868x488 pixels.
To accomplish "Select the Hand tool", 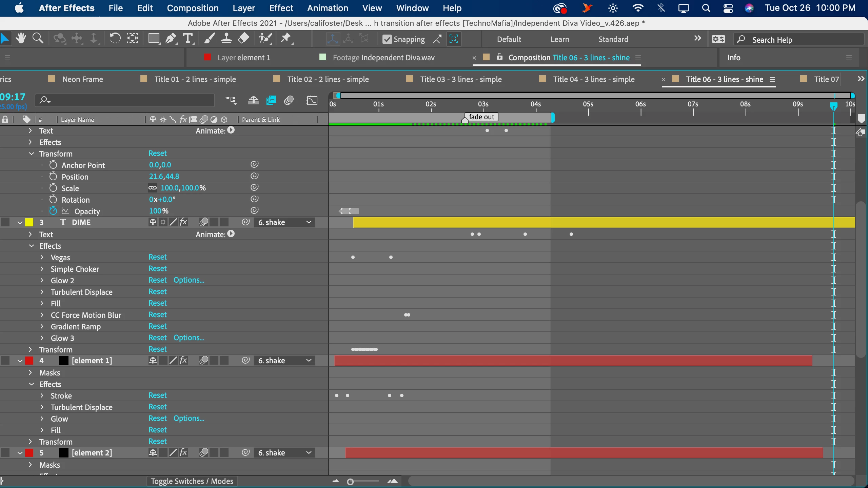I will pyautogui.click(x=21, y=38).
